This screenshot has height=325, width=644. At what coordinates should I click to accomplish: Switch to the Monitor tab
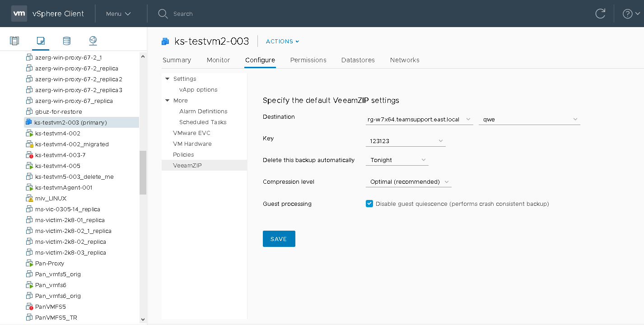pos(218,60)
